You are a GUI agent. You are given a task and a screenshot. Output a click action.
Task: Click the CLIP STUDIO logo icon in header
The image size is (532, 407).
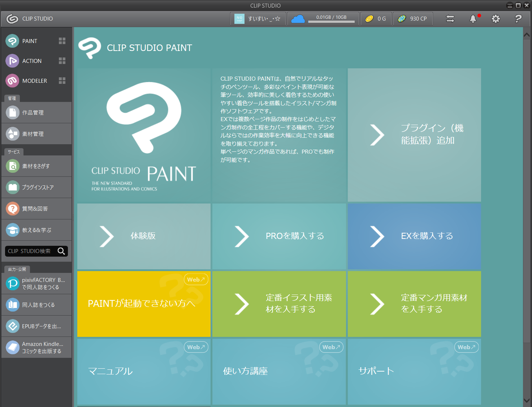click(12, 19)
